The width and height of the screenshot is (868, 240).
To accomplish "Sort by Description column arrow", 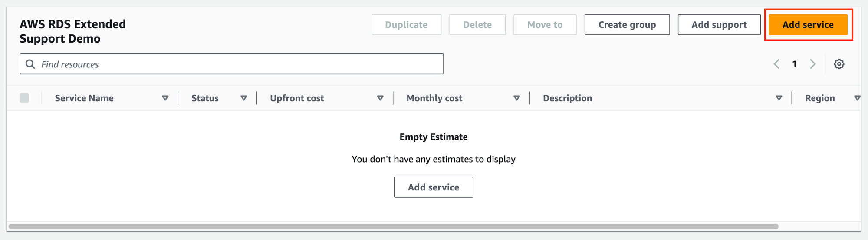I will pos(779,98).
